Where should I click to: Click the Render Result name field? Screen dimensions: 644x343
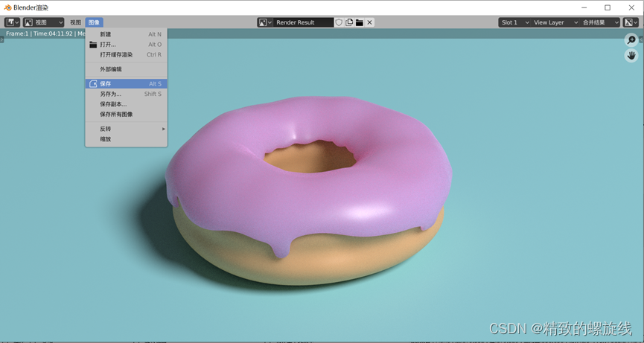303,22
